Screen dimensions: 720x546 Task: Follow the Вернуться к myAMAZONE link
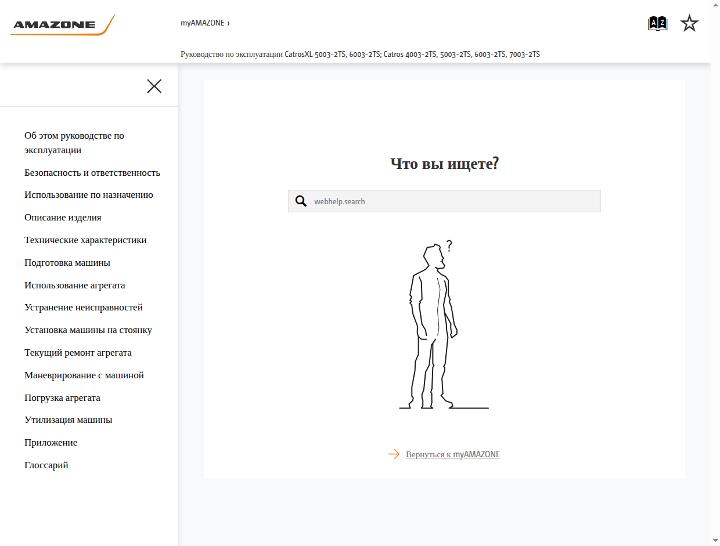tap(453, 454)
